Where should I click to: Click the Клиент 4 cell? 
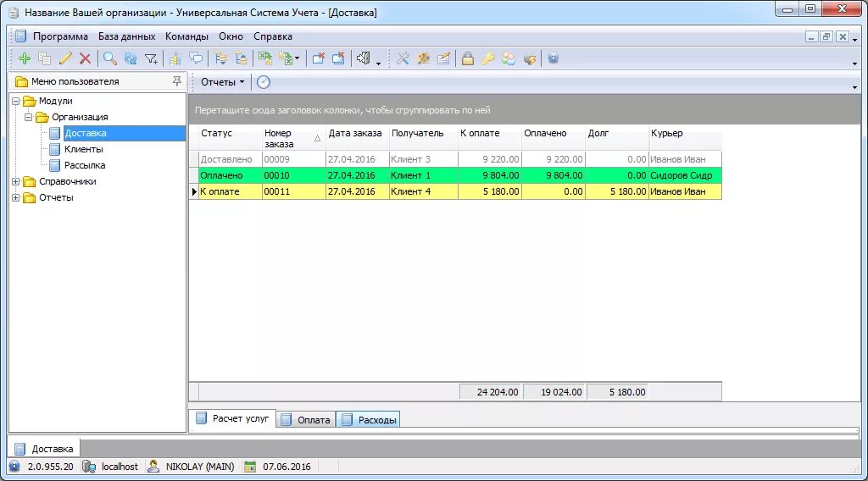pyautogui.click(x=424, y=191)
